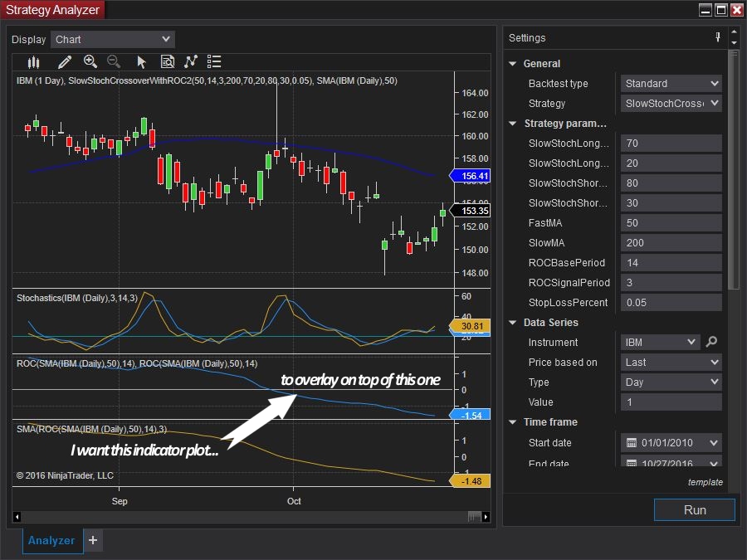This screenshot has height=560, width=747.
Task: Open the Start date dropdown arrow
Action: coord(714,443)
